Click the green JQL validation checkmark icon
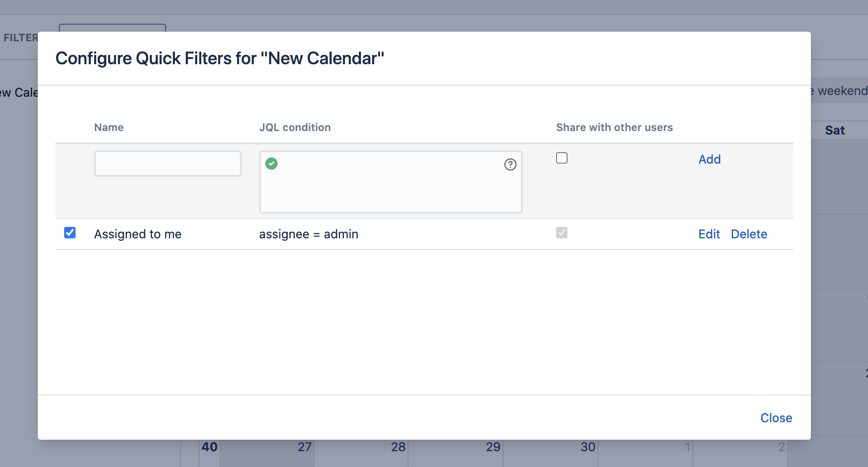 [271, 164]
